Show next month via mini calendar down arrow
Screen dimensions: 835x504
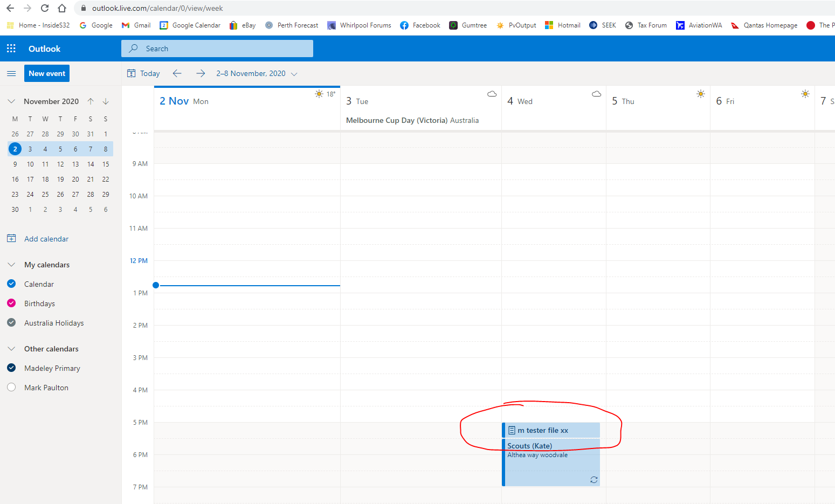coord(106,101)
